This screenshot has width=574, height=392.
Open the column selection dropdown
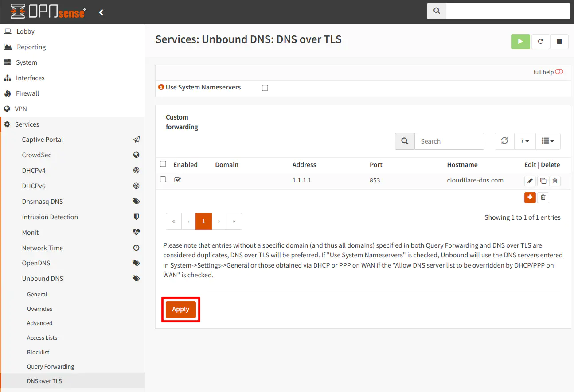point(548,141)
